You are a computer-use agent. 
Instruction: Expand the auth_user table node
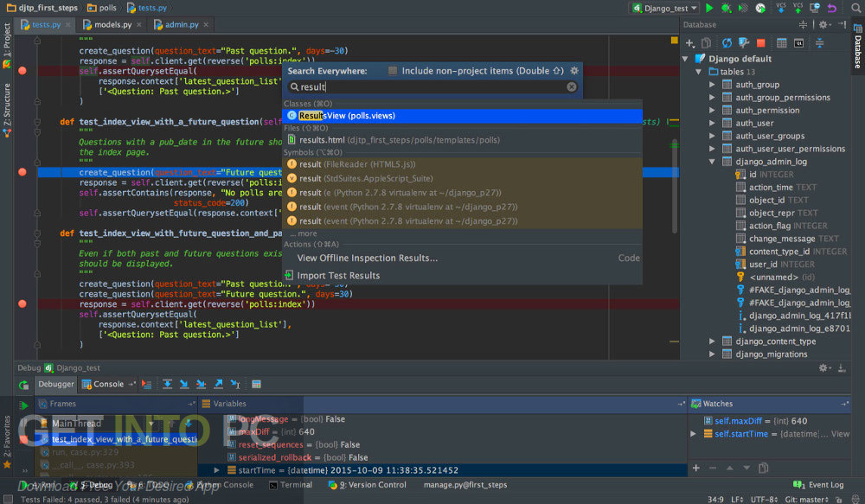pyautogui.click(x=712, y=123)
